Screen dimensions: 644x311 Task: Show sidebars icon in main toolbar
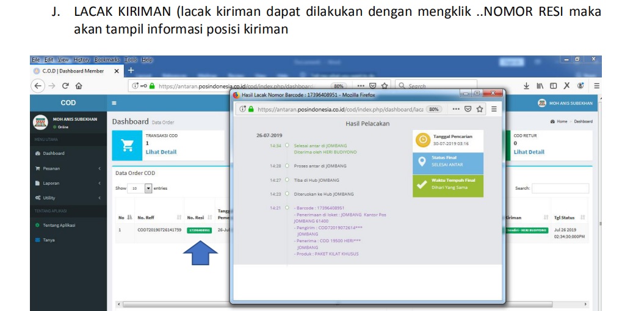coord(553,86)
